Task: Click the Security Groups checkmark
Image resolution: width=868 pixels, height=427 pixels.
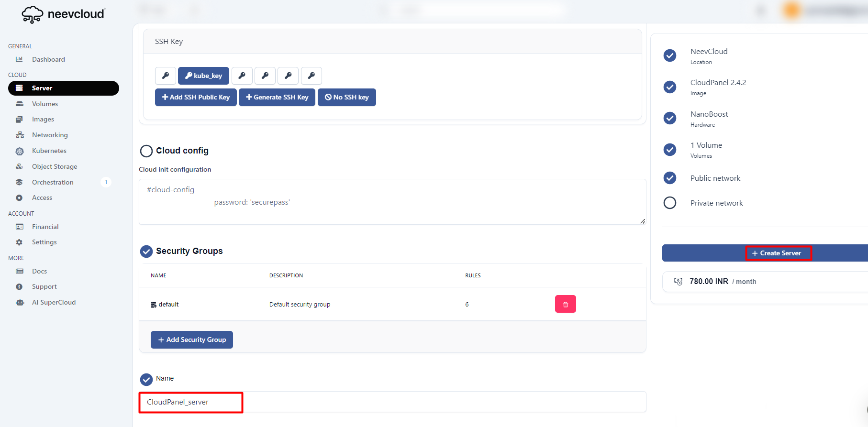Action: pyautogui.click(x=146, y=252)
